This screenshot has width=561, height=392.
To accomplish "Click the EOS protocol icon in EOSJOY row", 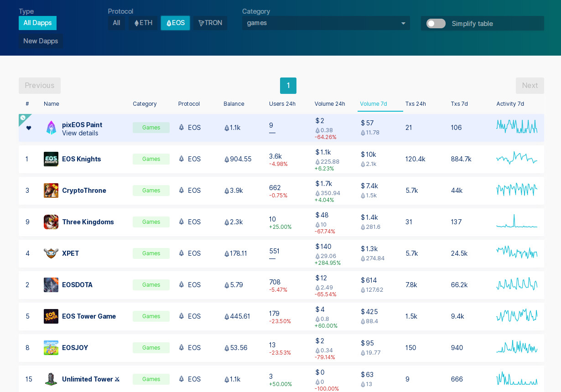I will point(182,348).
